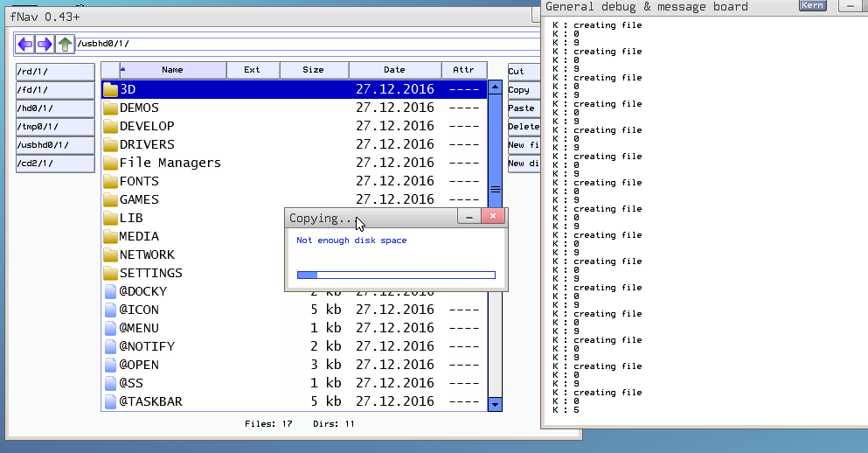Select the @TASKBAR file icon

coord(110,401)
